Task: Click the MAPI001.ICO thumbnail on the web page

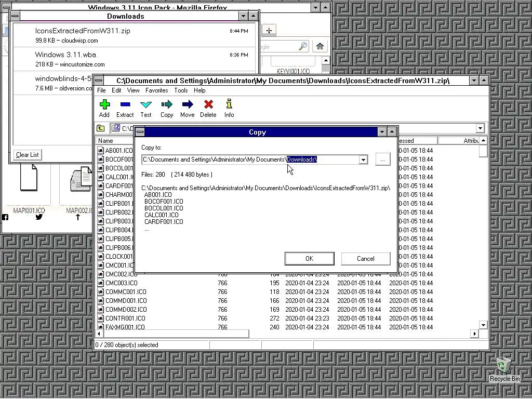Action: pos(29,177)
